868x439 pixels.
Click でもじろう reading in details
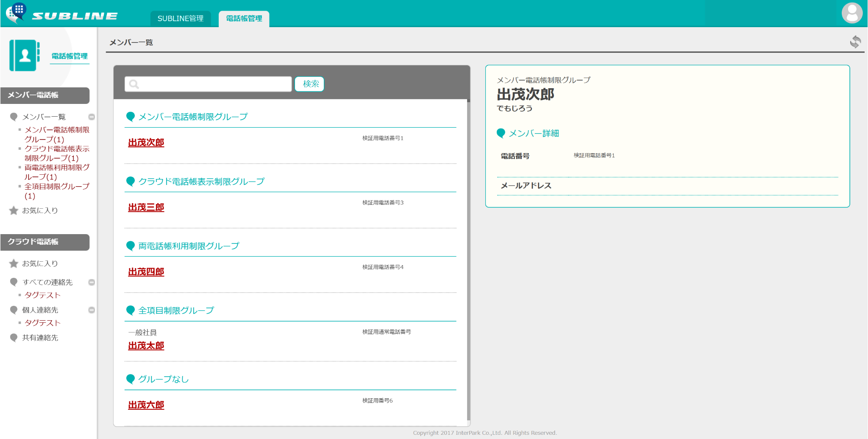coord(515,109)
